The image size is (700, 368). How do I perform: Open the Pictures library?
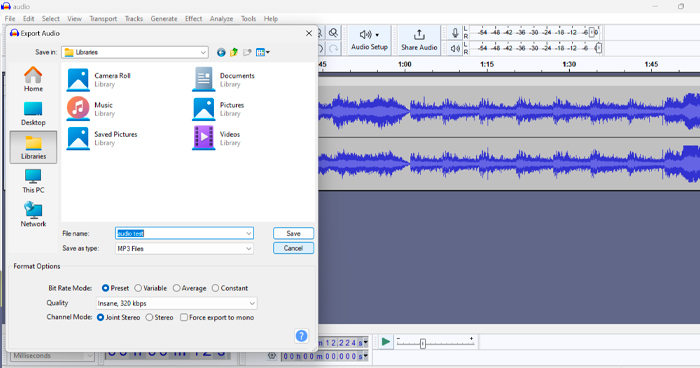(x=218, y=109)
